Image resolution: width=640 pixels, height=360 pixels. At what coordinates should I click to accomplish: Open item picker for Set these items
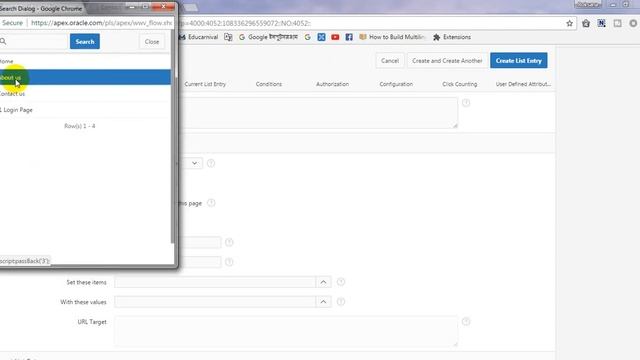pyautogui.click(x=323, y=282)
